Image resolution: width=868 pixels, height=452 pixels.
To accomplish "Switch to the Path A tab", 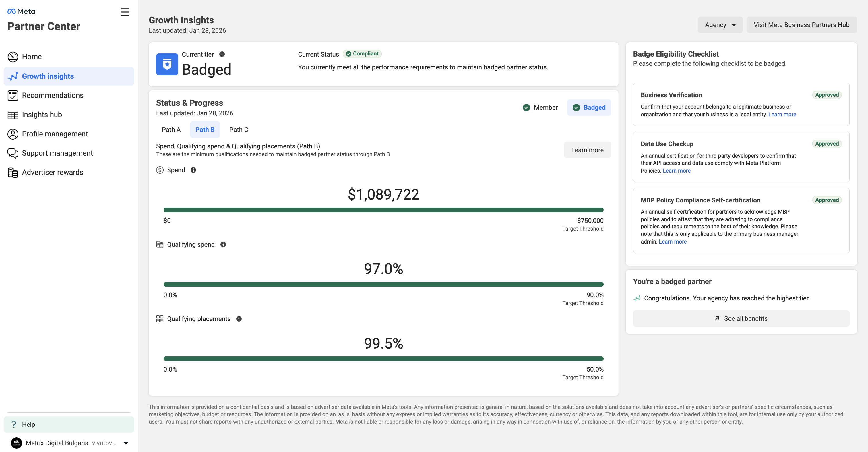I will point(171,130).
